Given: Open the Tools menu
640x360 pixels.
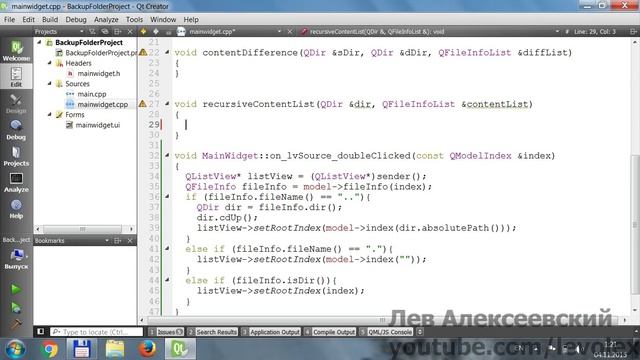Looking at the screenshot, I should pyautogui.click(x=134, y=19).
